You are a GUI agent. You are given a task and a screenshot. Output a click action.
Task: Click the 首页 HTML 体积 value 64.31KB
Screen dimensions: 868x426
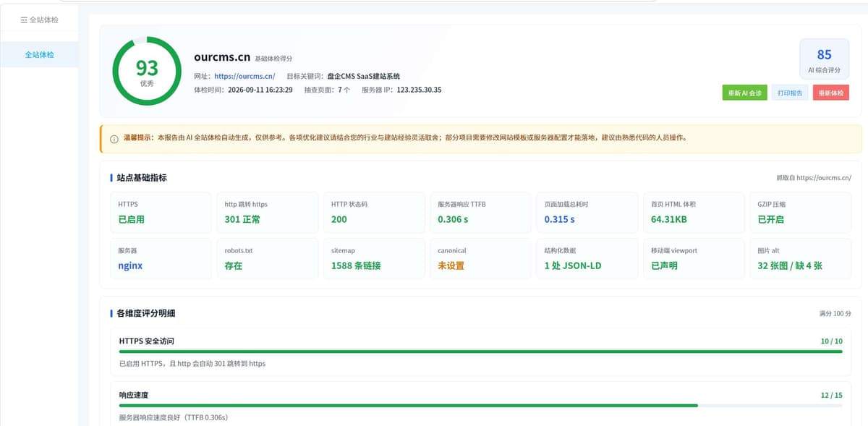(x=669, y=219)
